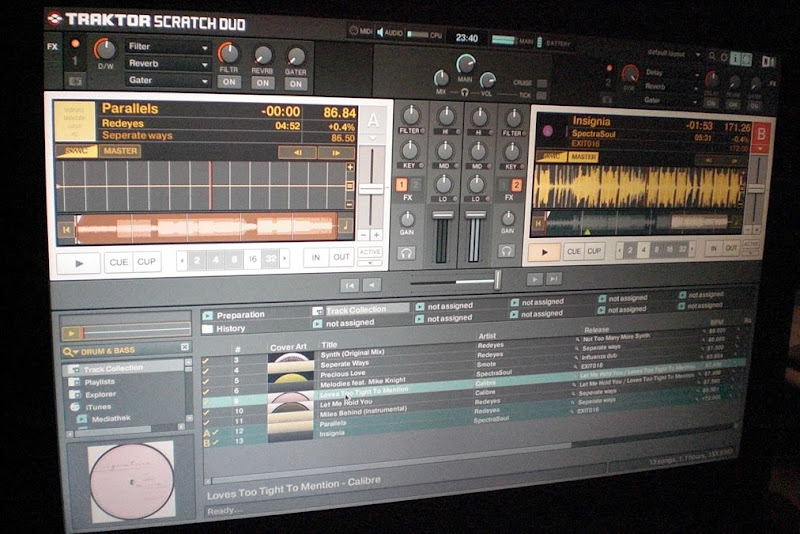The width and height of the screenshot is (800, 534).
Task: Click deck A CUP button
Action: click(x=146, y=262)
